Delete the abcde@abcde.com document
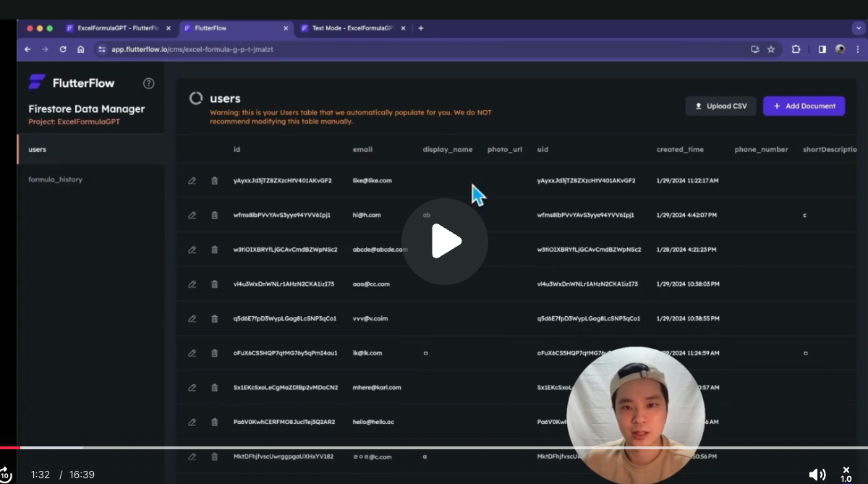This screenshot has height=484, width=868. click(x=214, y=250)
